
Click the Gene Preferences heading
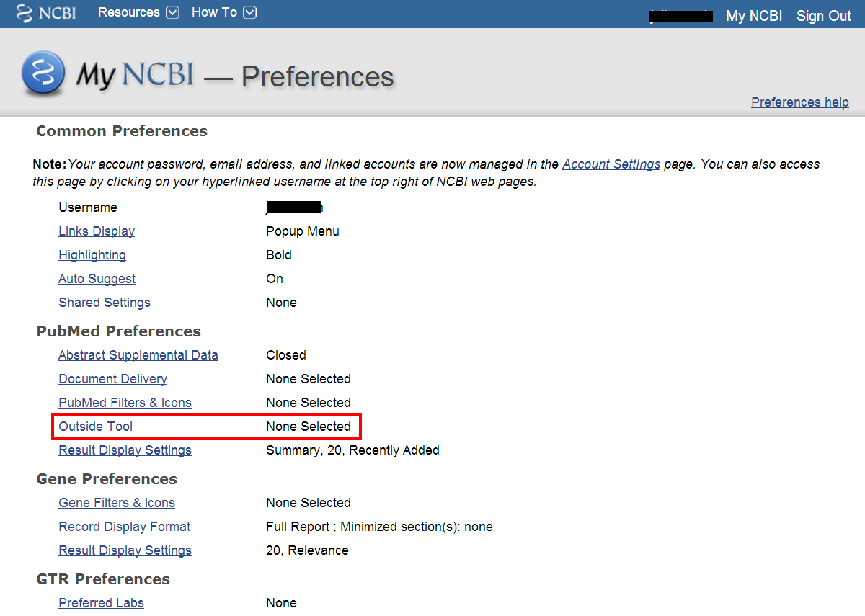pyautogui.click(x=107, y=479)
